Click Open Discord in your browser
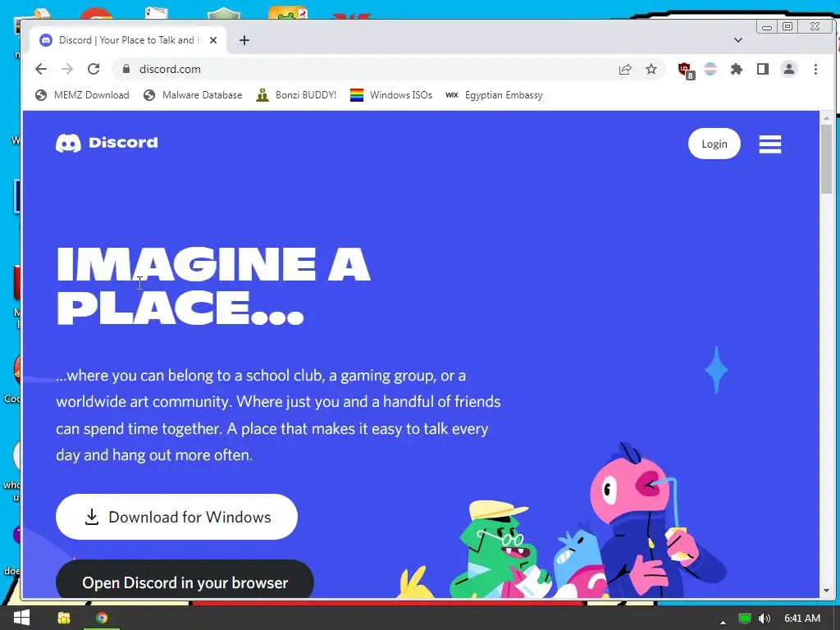Image resolution: width=840 pixels, height=630 pixels. click(185, 581)
